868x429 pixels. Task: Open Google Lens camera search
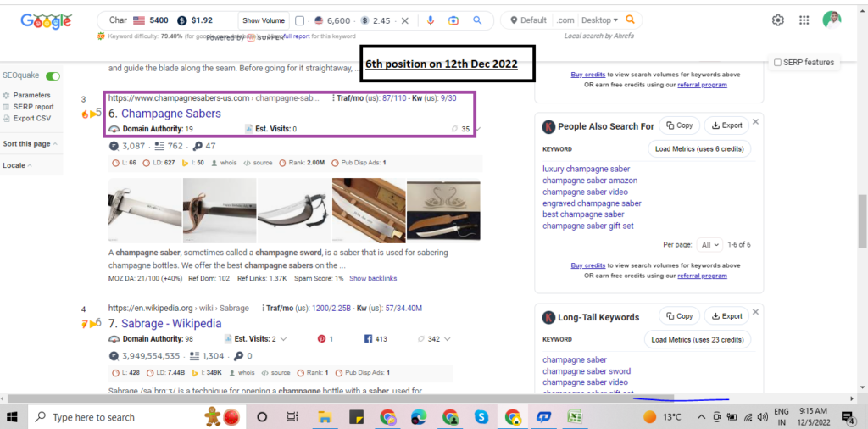pos(453,21)
